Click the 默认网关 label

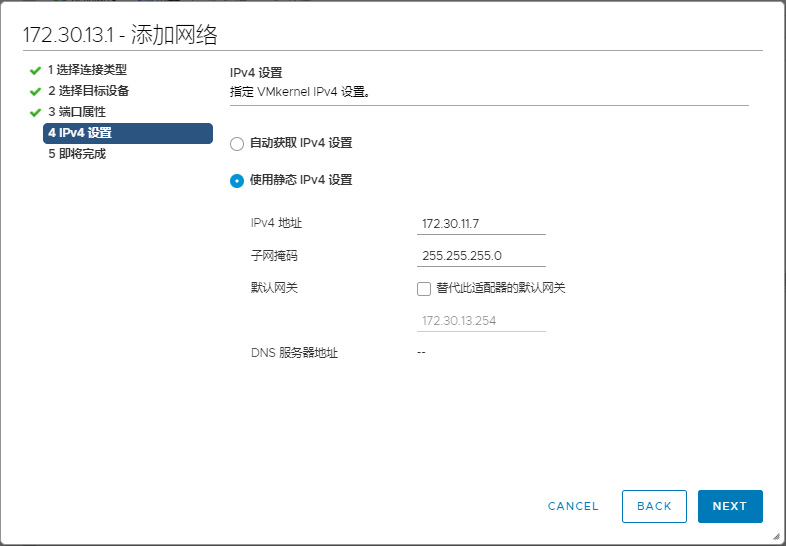(274, 288)
